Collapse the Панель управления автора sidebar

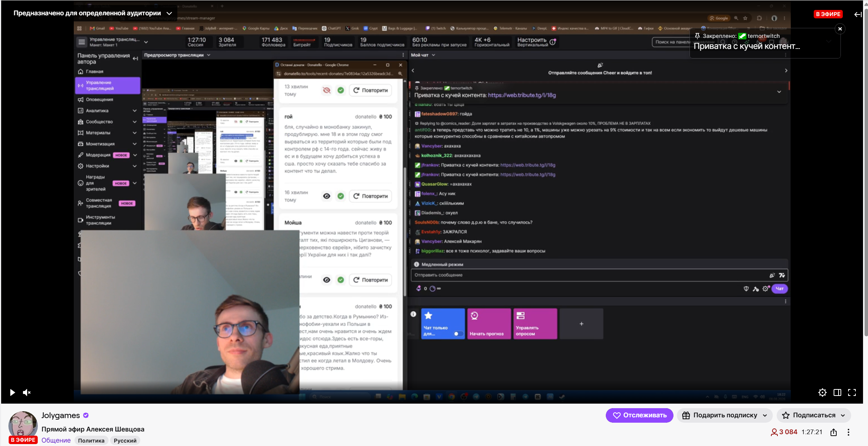coord(135,58)
